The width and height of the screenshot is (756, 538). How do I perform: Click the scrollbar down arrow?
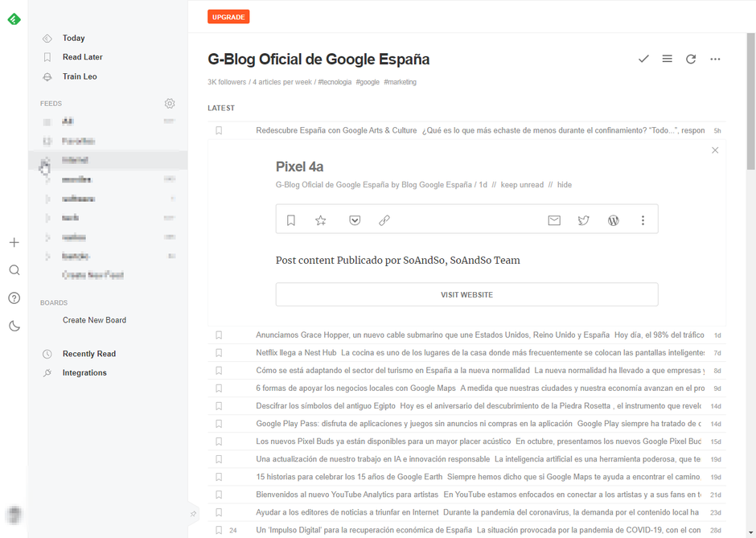[x=751, y=533]
